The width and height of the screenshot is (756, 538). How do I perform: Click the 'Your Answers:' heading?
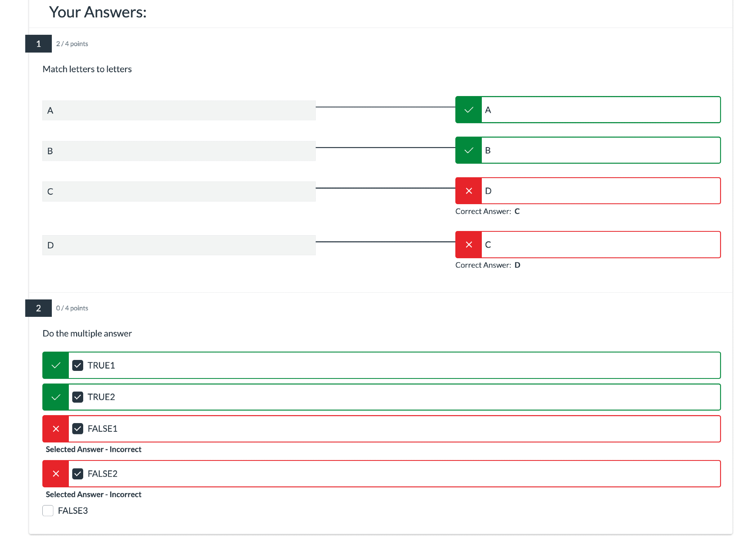tap(98, 12)
